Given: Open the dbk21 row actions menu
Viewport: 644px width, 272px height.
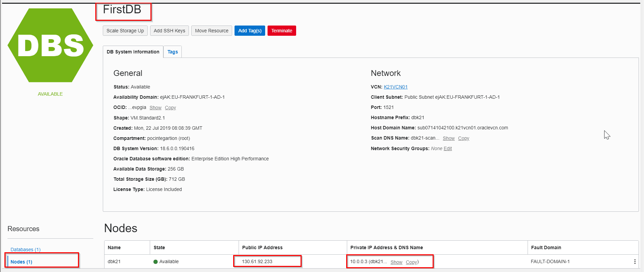Looking at the screenshot, I should tap(634, 261).
